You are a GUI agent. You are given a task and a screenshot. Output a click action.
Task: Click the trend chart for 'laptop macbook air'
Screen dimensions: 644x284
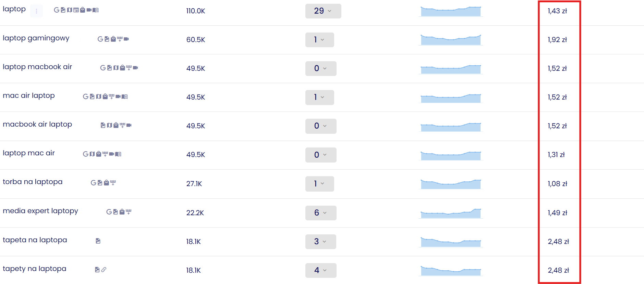(x=451, y=69)
